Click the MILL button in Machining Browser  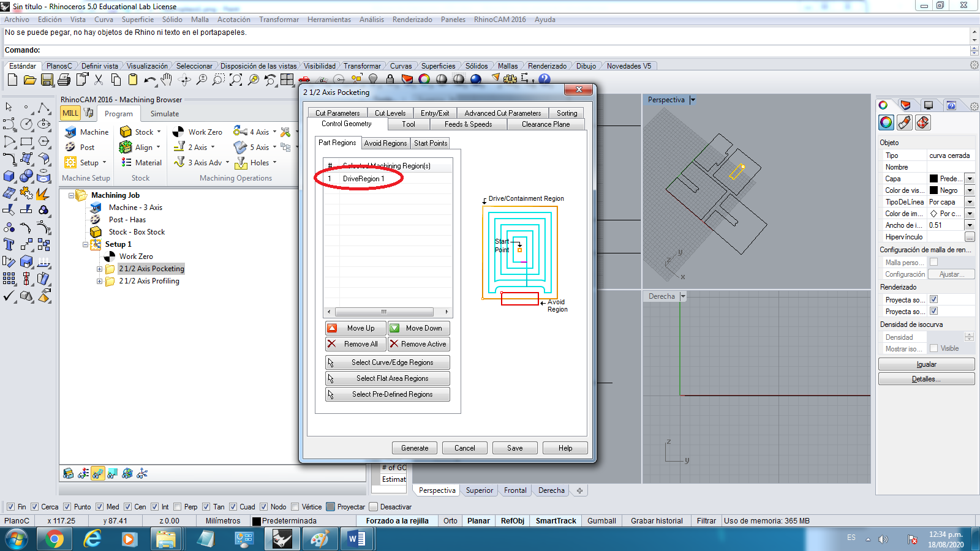point(70,113)
